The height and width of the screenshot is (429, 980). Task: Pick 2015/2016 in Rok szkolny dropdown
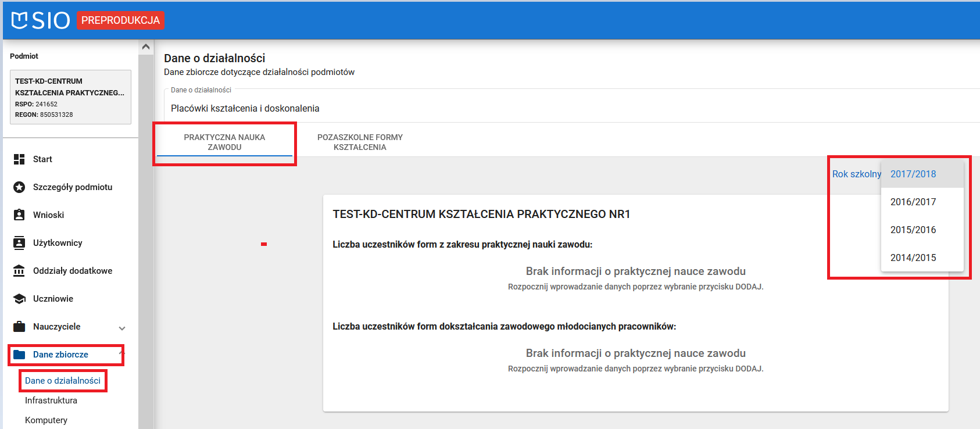click(913, 230)
